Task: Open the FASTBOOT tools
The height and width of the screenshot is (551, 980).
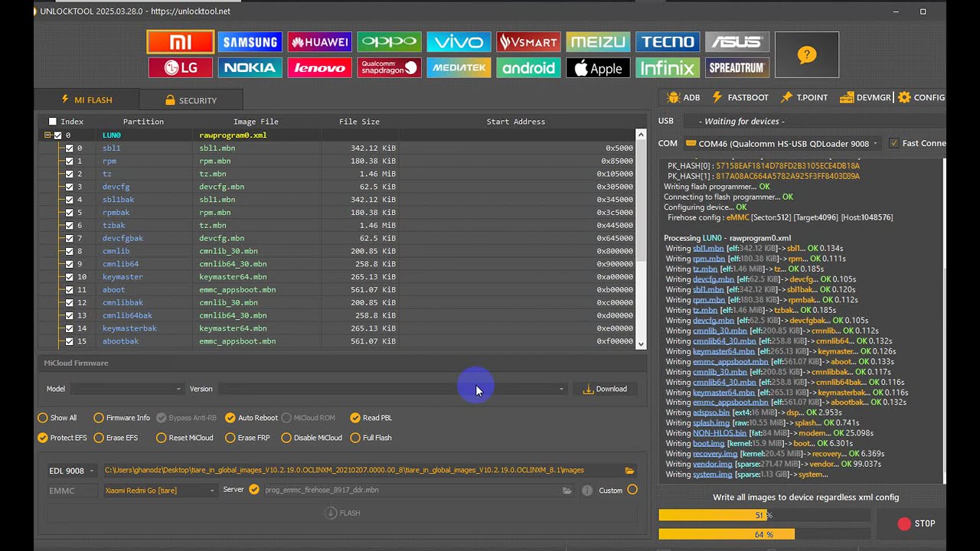Action: pyautogui.click(x=740, y=98)
